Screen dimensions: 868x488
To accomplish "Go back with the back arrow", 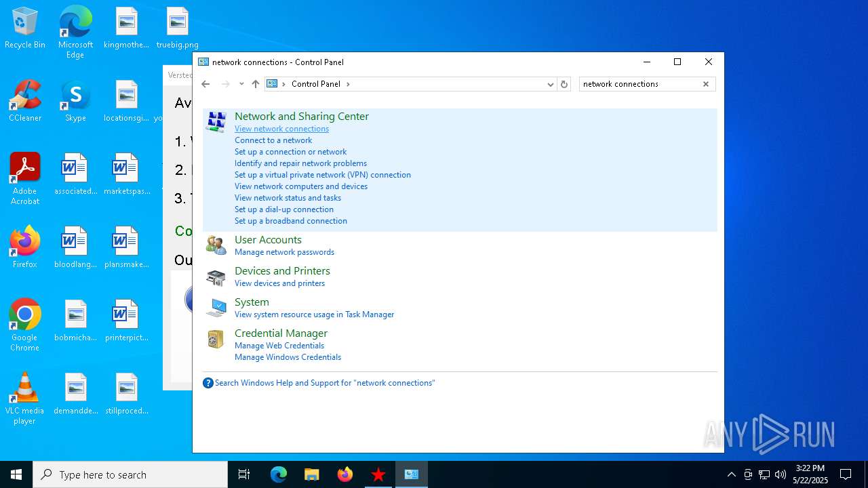I will pyautogui.click(x=205, y=84).
